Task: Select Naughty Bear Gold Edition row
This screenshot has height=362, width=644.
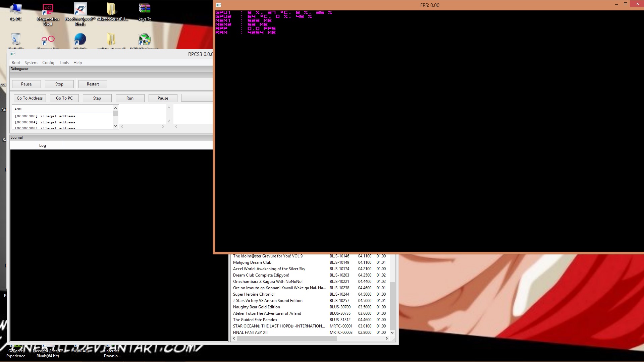Action: [x=310, y=307]
